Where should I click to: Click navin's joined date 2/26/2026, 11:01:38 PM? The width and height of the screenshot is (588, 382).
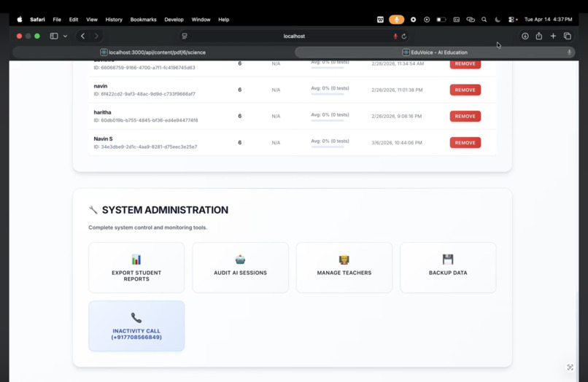(x=397, y=90)
